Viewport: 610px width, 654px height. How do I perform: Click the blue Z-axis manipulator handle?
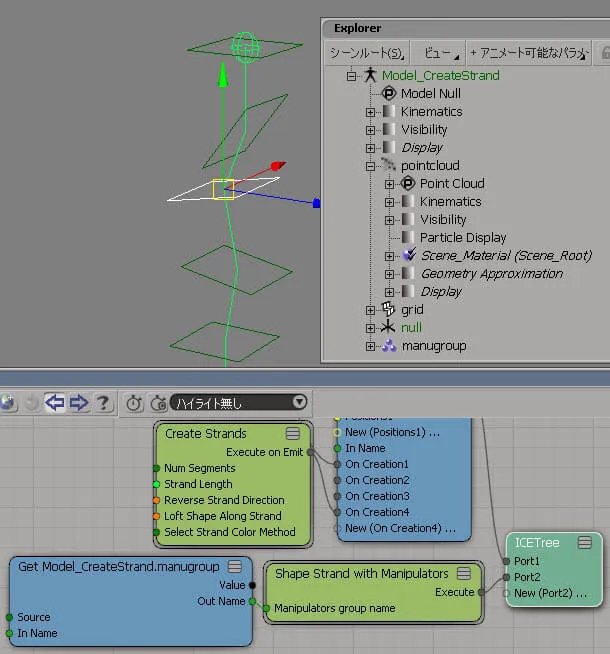pos(316,203)
